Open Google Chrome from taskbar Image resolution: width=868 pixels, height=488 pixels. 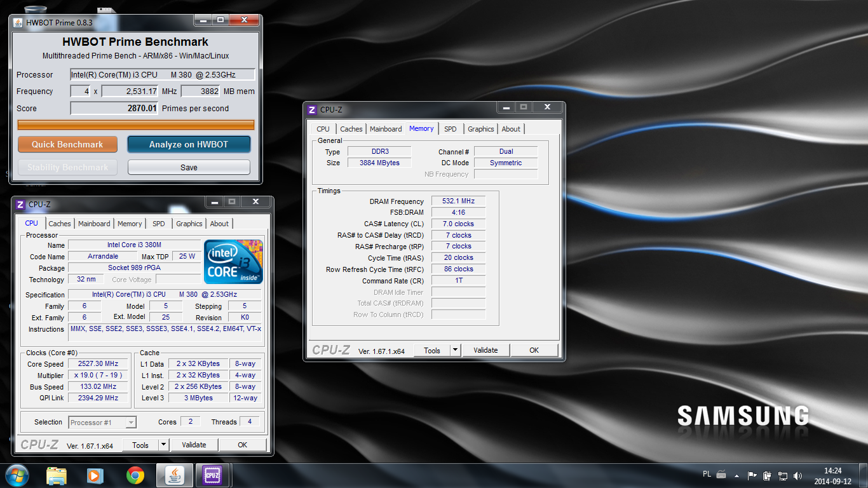[x=135, y=475]
